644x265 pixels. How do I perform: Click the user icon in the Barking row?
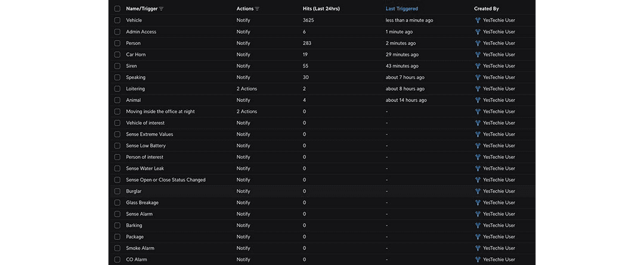pos(478,225)
